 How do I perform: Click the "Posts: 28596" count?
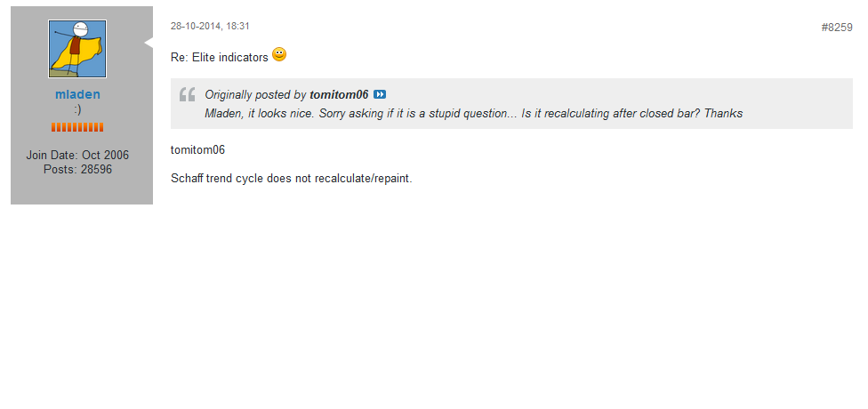coord(77,169)
